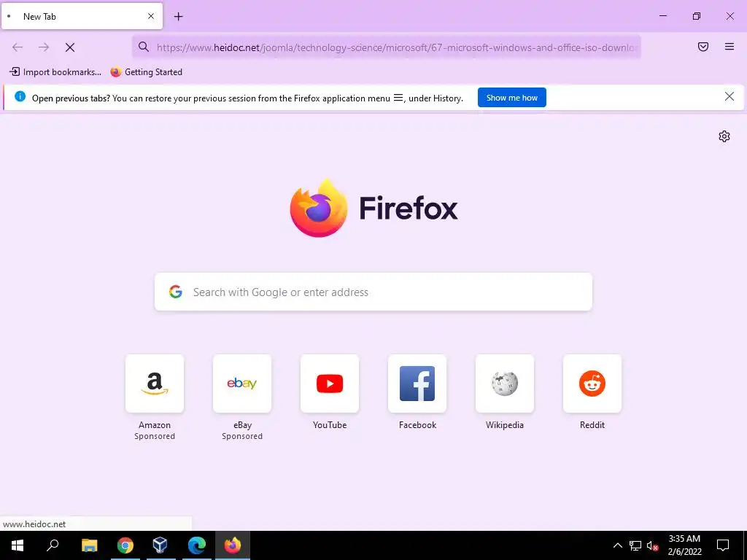Go forward using the forward arrow
This screenshot has height=560, width=747.
click(x=44, y=47)
